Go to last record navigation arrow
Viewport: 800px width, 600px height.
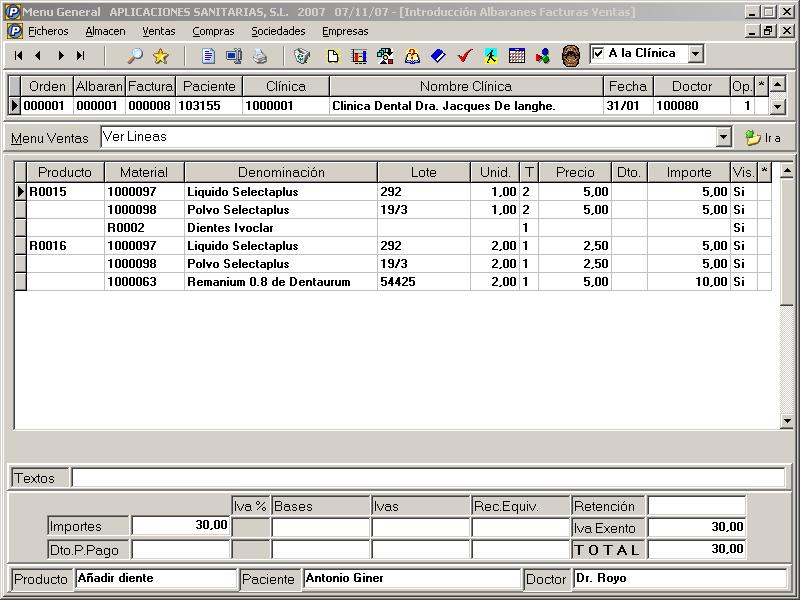coord(81,55)
